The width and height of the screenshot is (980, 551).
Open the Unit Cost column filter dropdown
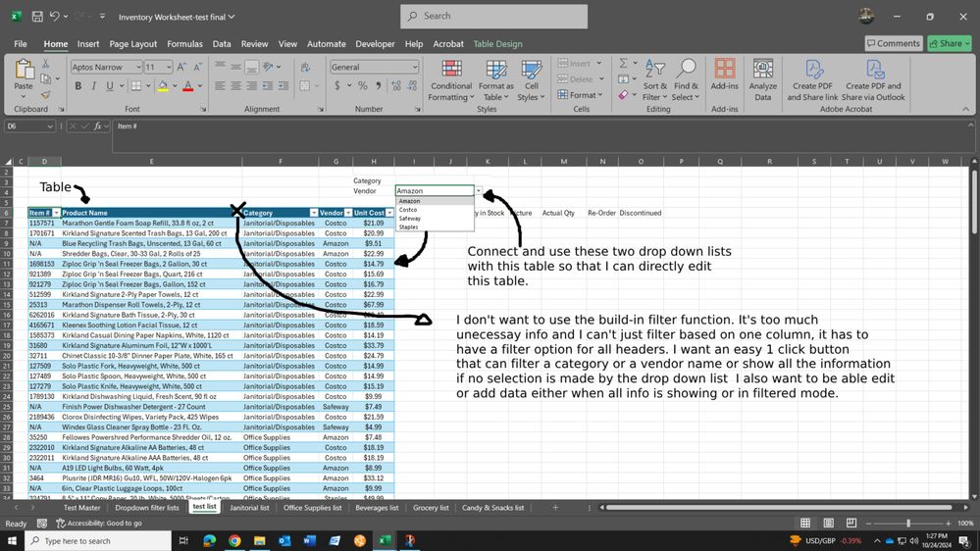pos(389,213)
